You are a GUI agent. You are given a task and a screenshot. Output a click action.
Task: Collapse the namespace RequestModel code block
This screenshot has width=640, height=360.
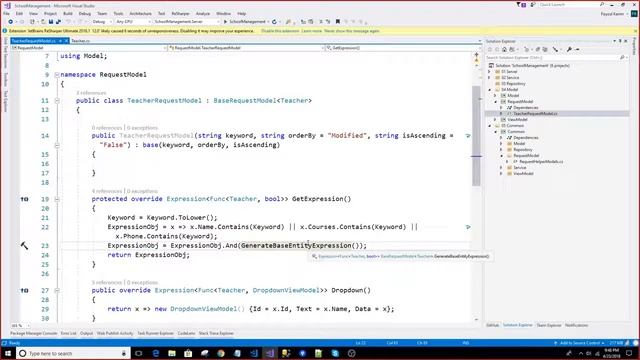[x=57, y=75]
